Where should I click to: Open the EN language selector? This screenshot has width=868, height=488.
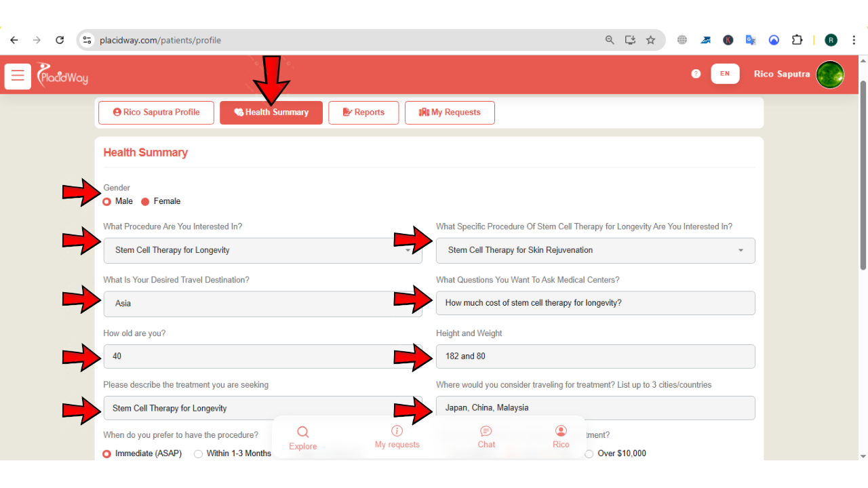coord(725,74)
